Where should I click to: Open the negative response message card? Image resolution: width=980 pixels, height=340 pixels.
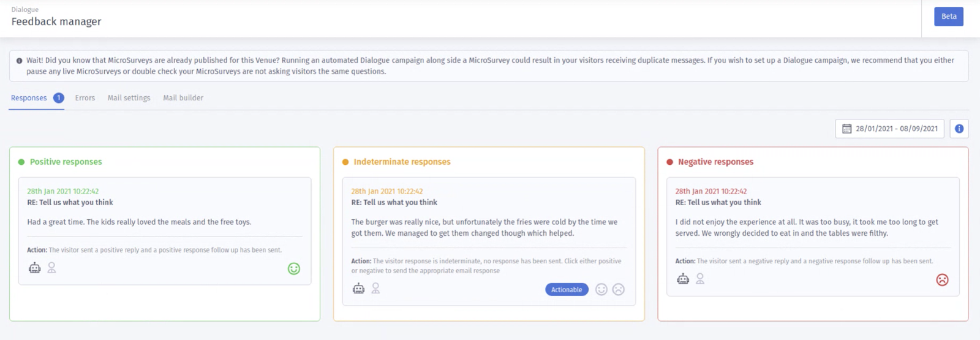pos(813,236)
